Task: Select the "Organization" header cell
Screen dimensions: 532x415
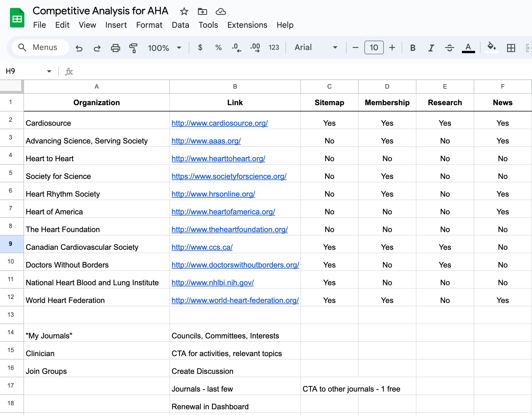Action: (x=97, y=103)
